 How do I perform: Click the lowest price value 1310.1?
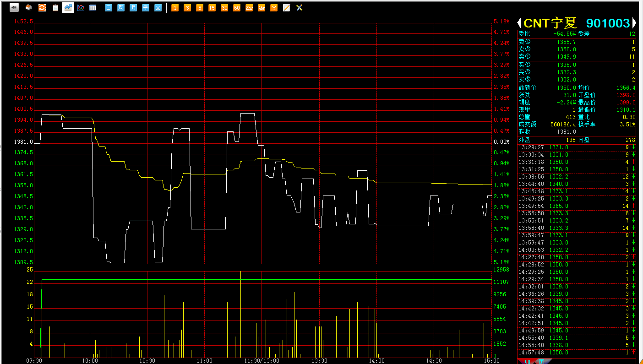pos(626,109)
